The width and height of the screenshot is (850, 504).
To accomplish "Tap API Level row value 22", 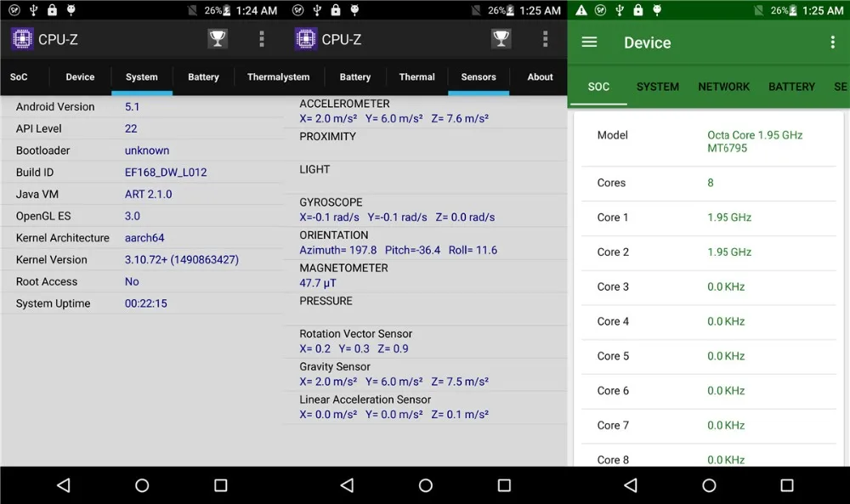I will [131, 128].
